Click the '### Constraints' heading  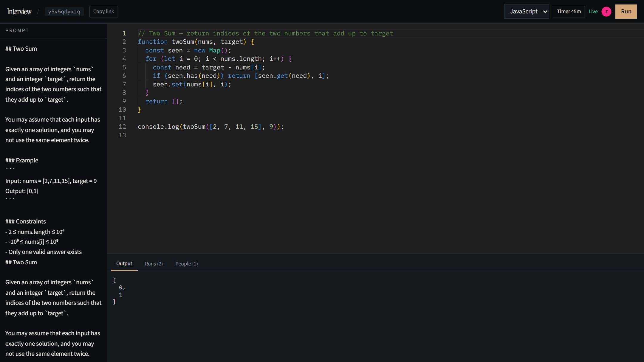pos(26,221)
